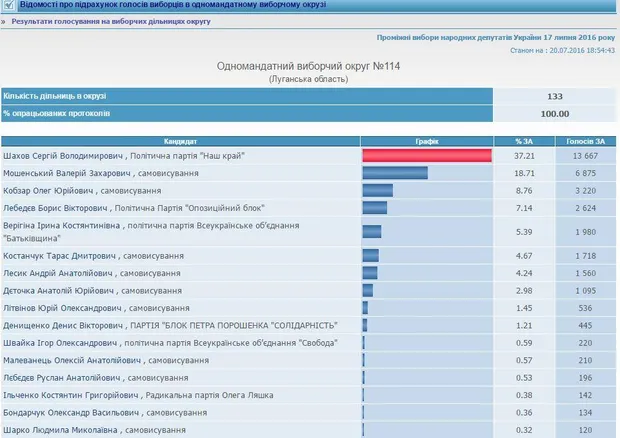This screenshot has height=438, width=620.
Task: Click the 'Голосів ЗА' column header
Action: (582, 142)
